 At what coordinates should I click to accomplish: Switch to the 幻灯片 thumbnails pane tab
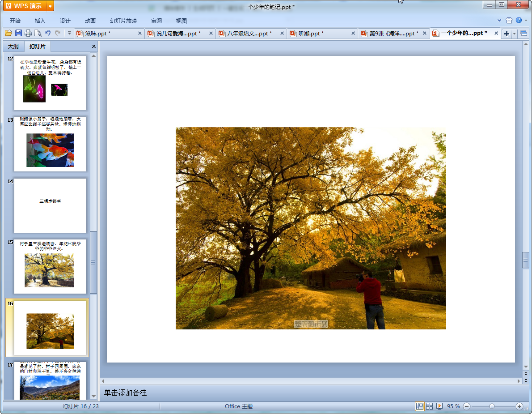37,46
